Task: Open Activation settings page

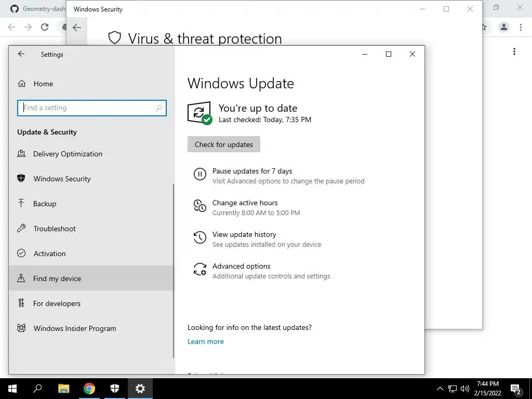Action: [91, 254]
